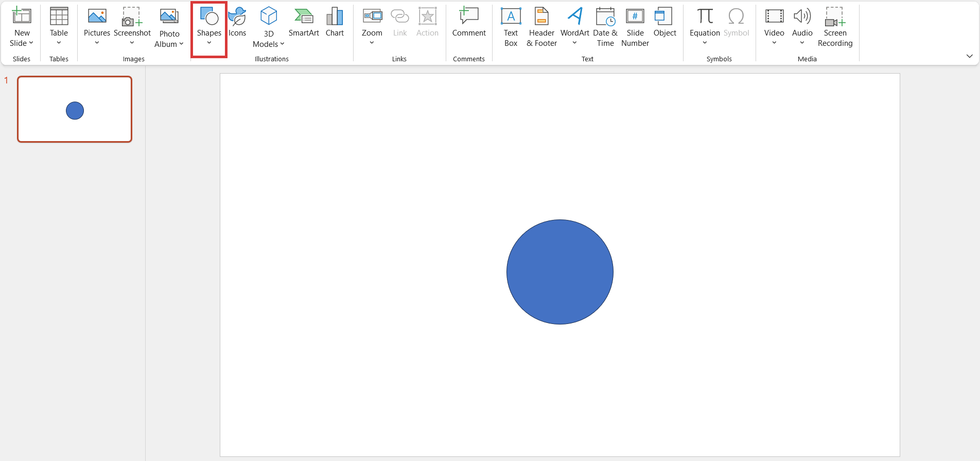Collapse the ribbon using the chevron
980x461 pixels.
click(x=969, y=56)
